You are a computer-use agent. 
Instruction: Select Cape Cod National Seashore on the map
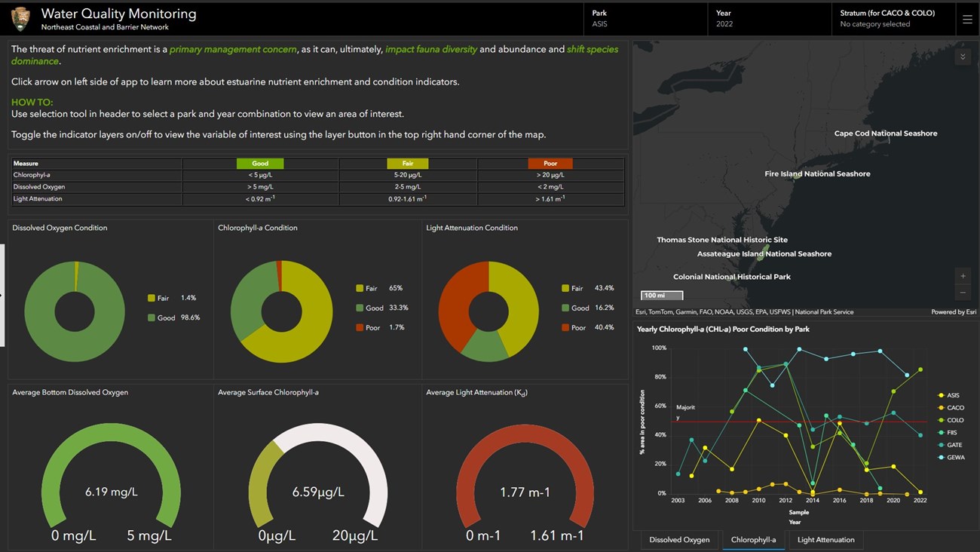point(885,133)
